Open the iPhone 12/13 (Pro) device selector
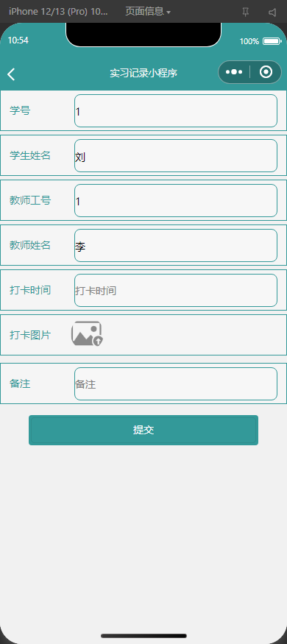Screen dimensions: 287x644 coord(58,12)
